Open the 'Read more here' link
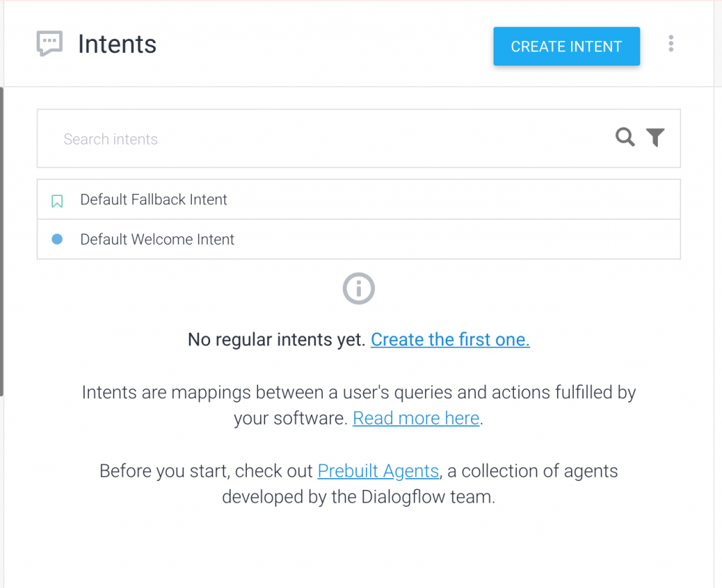722x588 pixels. click(x=416, y=418)
